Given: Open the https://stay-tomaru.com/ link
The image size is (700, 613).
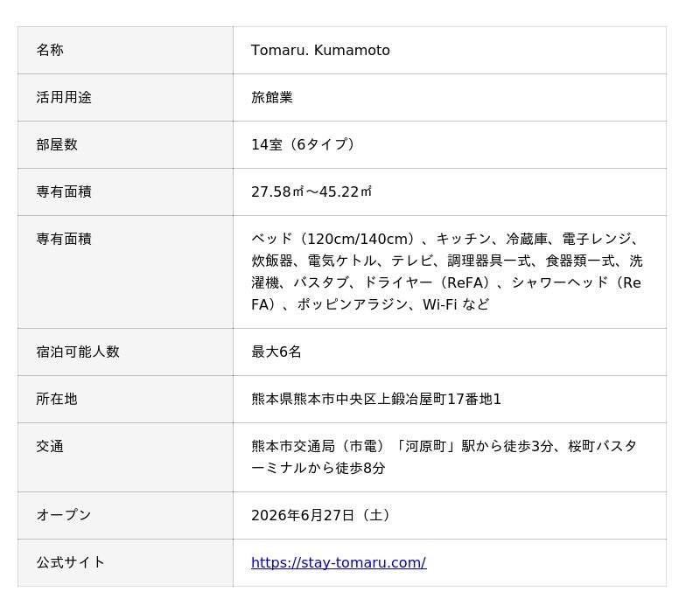Looking at the screenshot, I should pyautogui.click(x=339, y=562).
